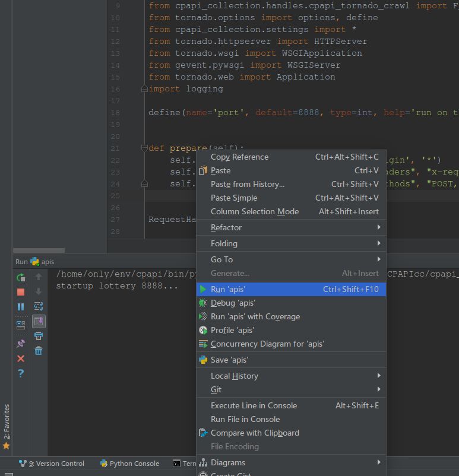Move down the stack trace arrow

tap(39, 291)
